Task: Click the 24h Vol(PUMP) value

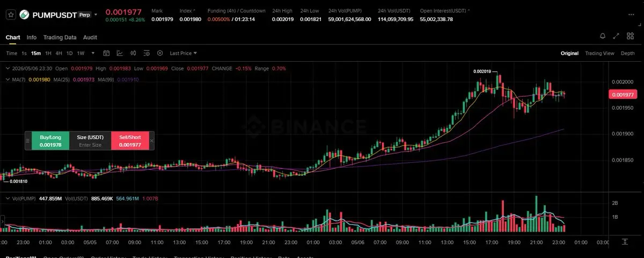Action: (349, 19)
